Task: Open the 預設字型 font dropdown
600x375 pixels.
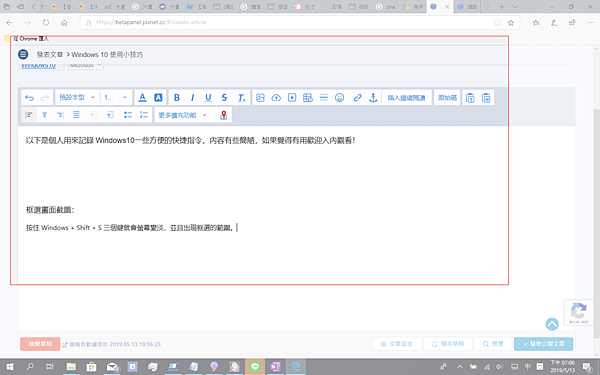Action: (77, 98)
